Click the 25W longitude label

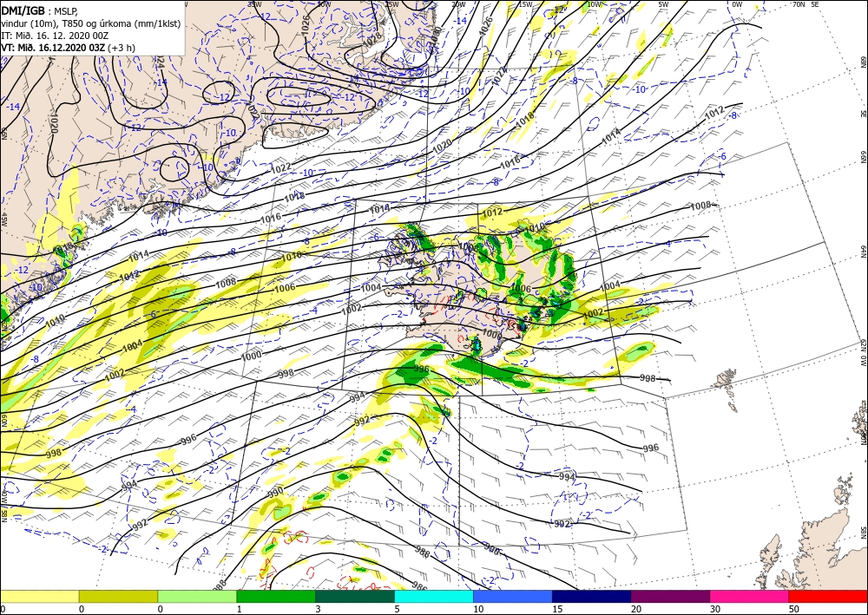[x=392, y=3]
